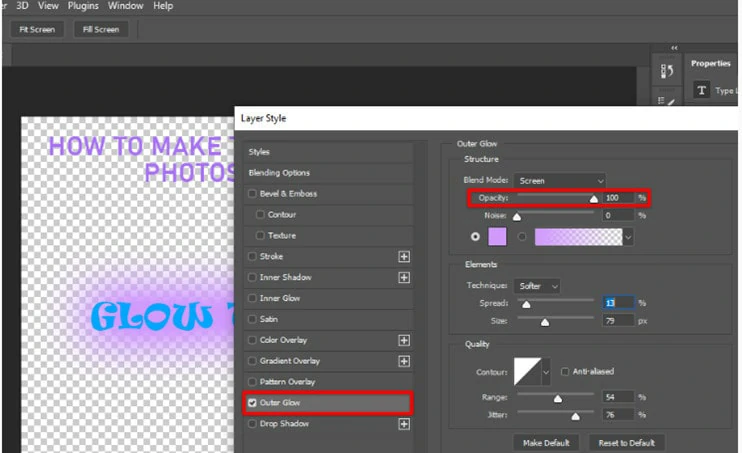742x453 pixels.
Task: Add another Drop Shadow with plus icon
Action: tap(404, 424)
